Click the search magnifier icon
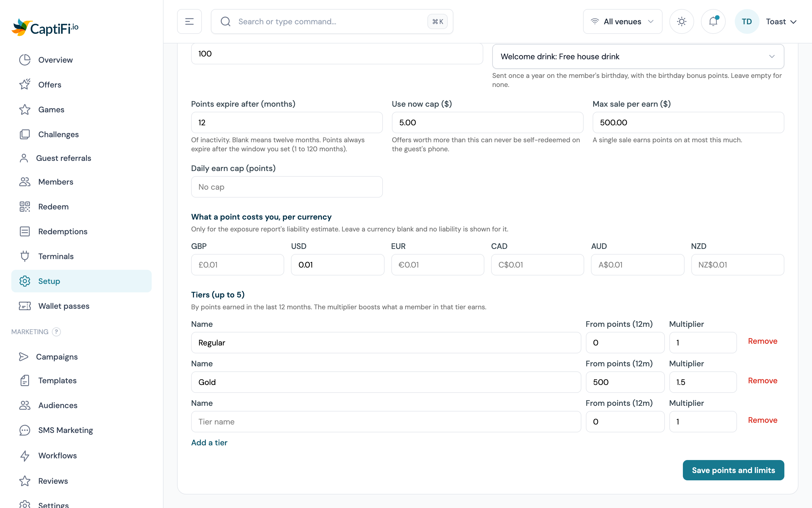 point(226,21)
